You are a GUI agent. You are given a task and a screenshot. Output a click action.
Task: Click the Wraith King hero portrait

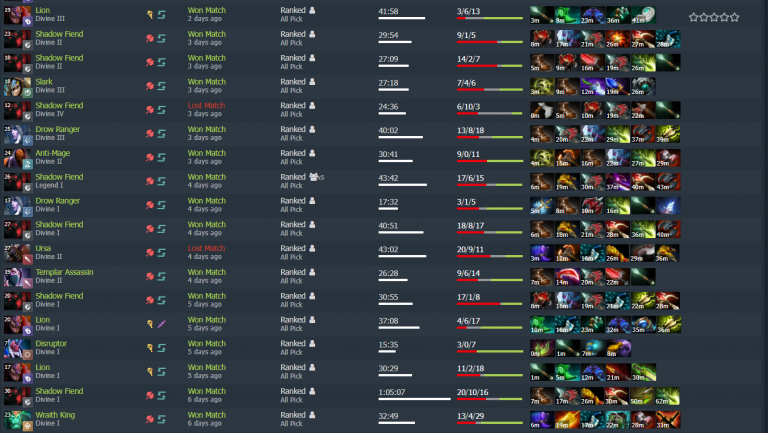click(18, 420)
